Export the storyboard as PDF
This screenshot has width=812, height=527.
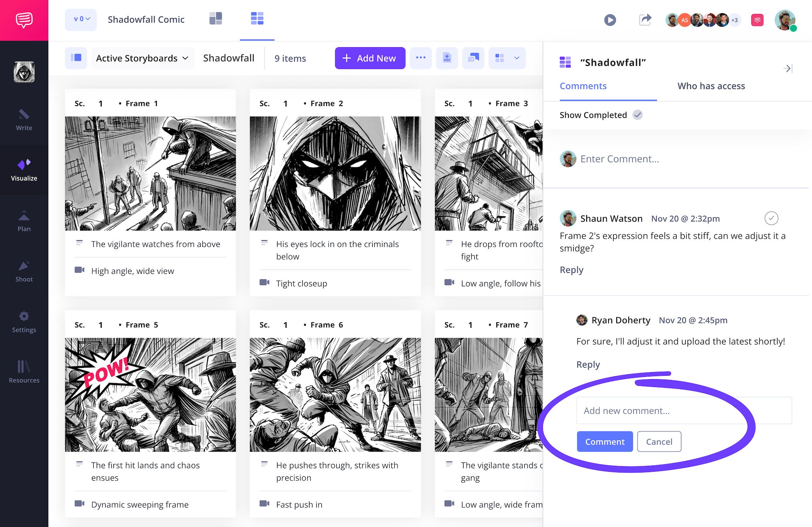(447, 58)
